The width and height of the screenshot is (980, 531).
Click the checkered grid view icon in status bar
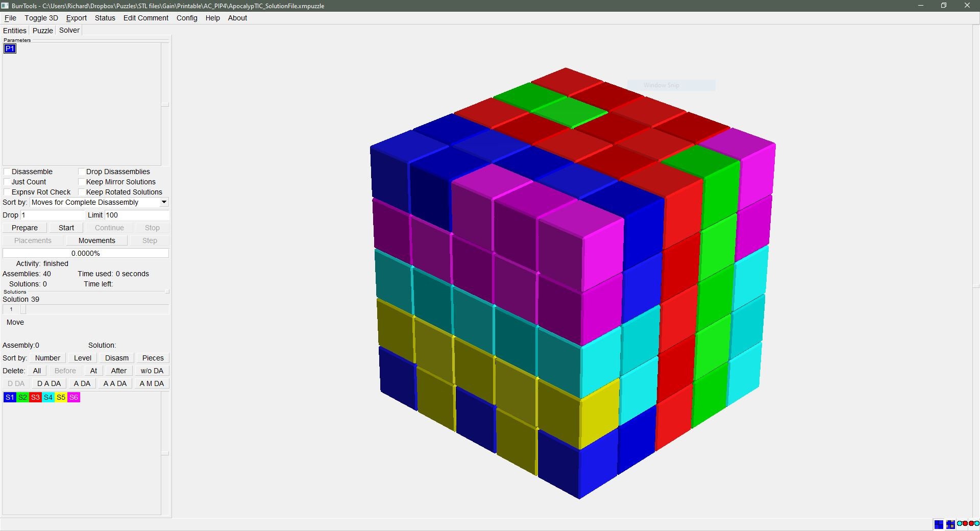click(x=950, y=524)
